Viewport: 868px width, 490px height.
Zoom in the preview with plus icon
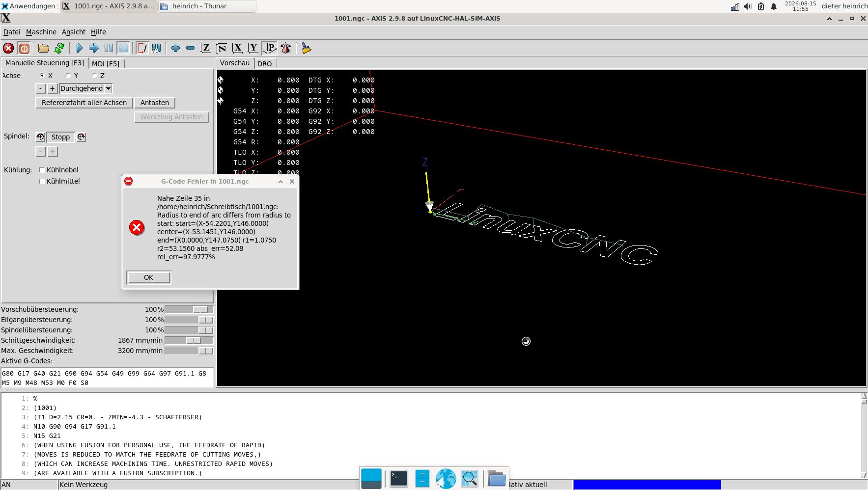point(175,48)
